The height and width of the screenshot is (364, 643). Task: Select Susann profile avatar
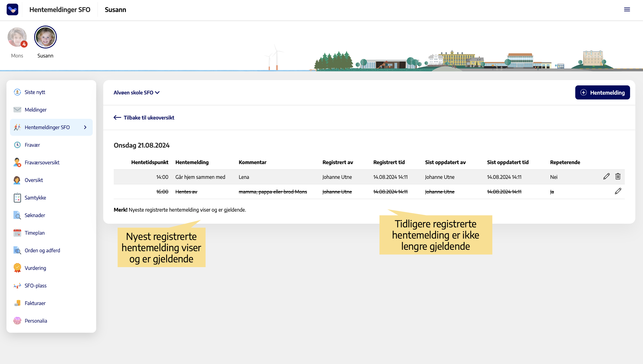point(45,37)
